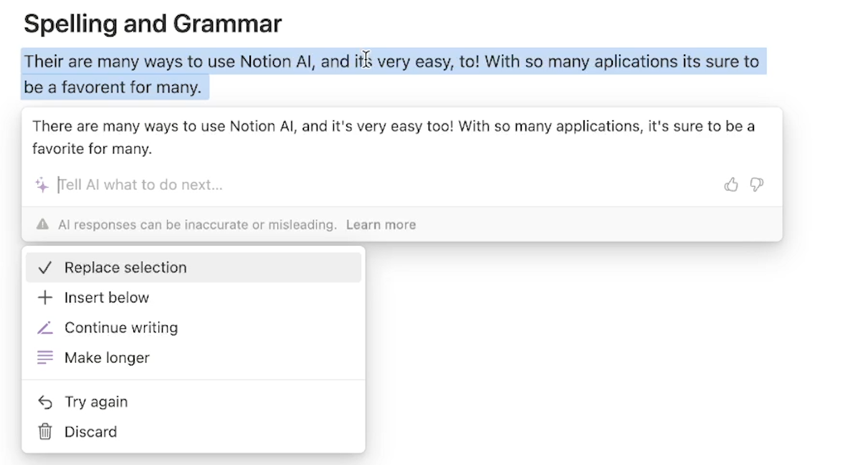Screen dimensions: 868x465
Task: Click the pencil icon for Continue writing
Action: coord(45,327)
